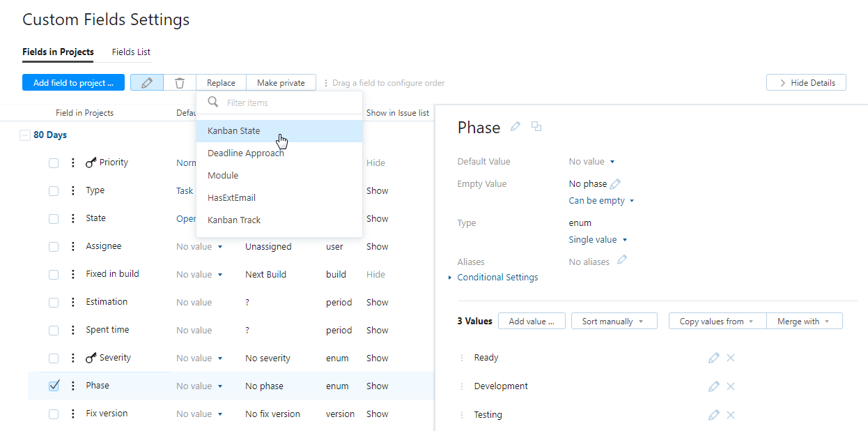The image size is (868, 431).
Task: Click 'Add field to project ...' button
Action: coord(73,83)
